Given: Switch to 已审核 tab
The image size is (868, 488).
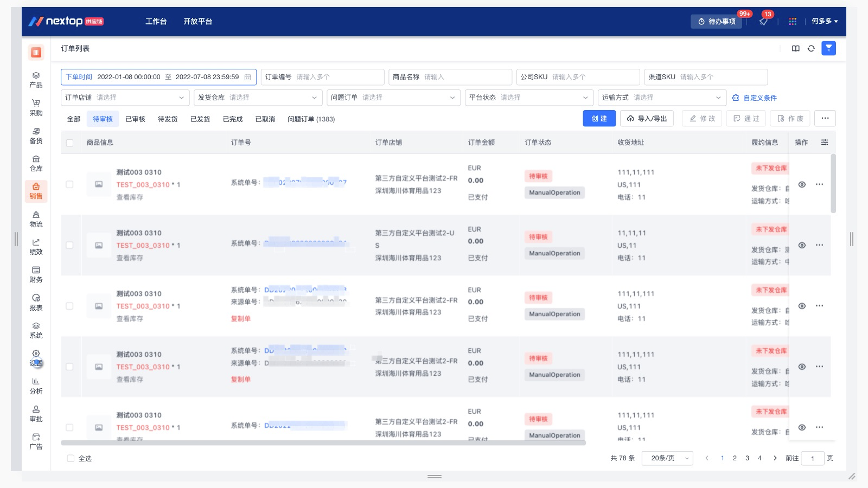Looking at the screenshot, I should pyautogui.click(x=135, y=119).
